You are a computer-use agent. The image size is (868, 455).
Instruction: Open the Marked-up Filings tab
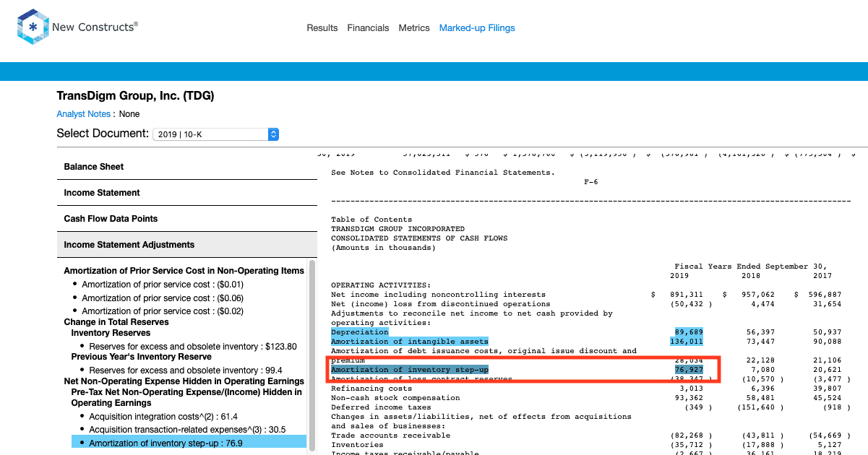pyautogui.click(x=477, y=28)
